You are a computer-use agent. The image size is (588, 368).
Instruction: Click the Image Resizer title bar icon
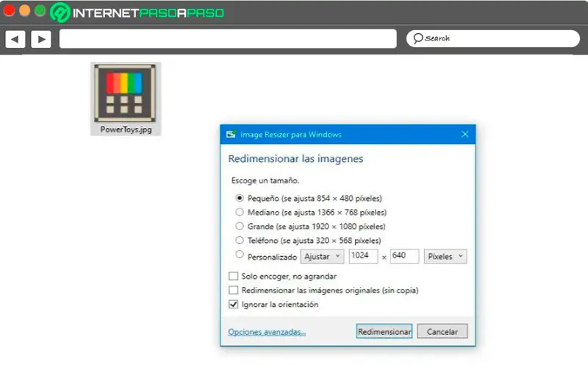tap(232, 134)
